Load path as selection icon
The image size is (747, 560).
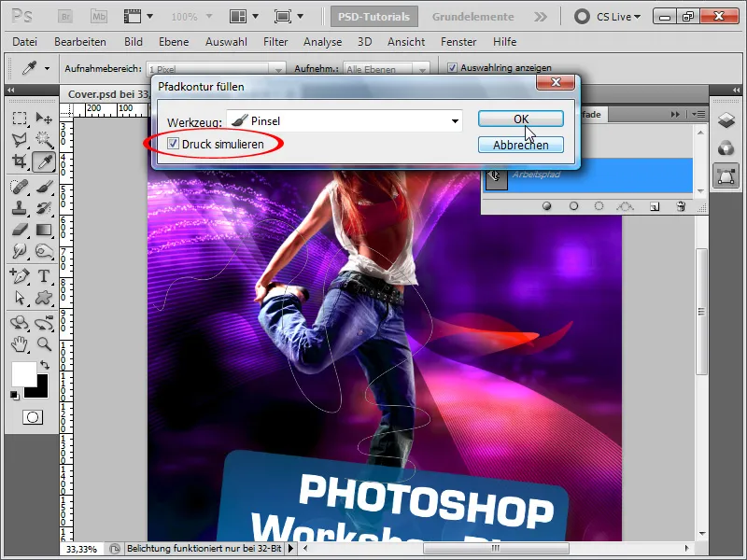pyautogui.click(x=599, y=206)
